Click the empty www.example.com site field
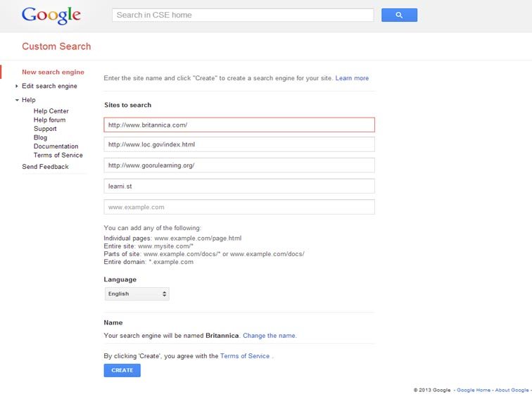532x399 pixels. pos(239,207)
